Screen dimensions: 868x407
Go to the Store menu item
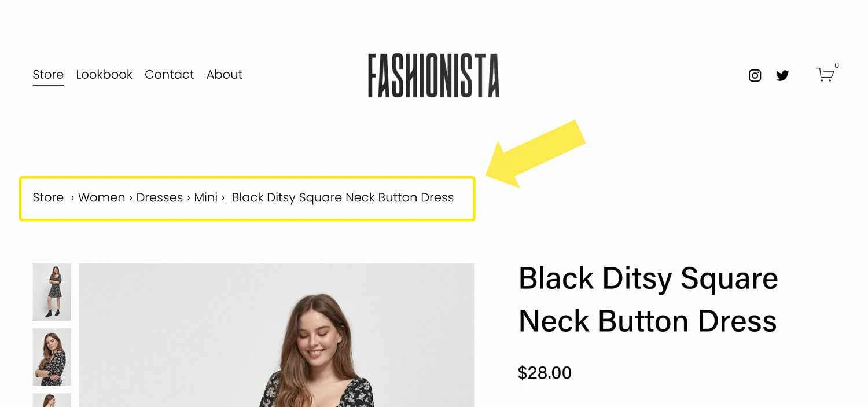[x=48, y=75]
